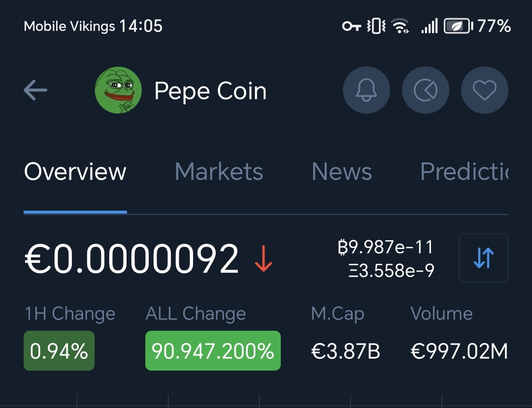532x408 pixels.
Task: Select the Overview tab
Action: coord(75,172)
